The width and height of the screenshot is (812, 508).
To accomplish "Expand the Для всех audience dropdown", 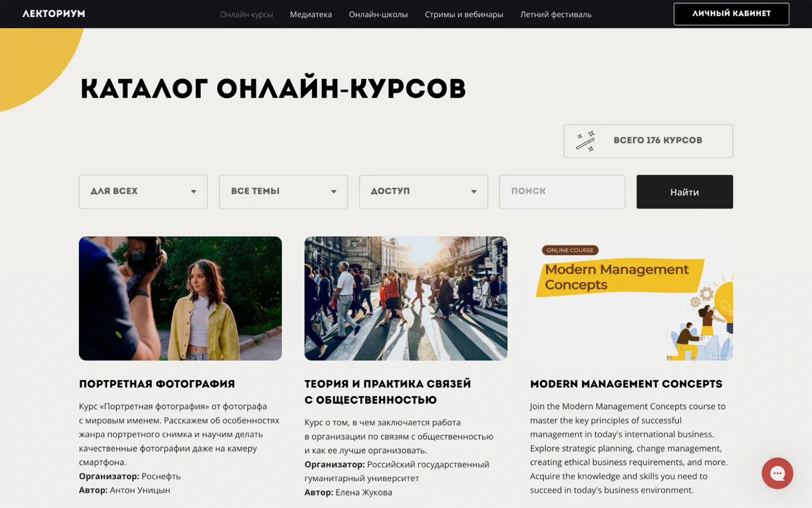I will 143,191.
